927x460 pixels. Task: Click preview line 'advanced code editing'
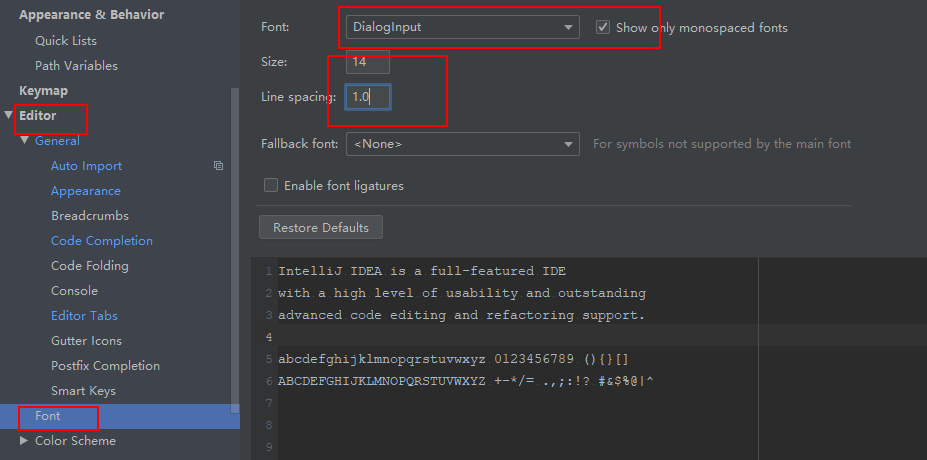[461, 315]
